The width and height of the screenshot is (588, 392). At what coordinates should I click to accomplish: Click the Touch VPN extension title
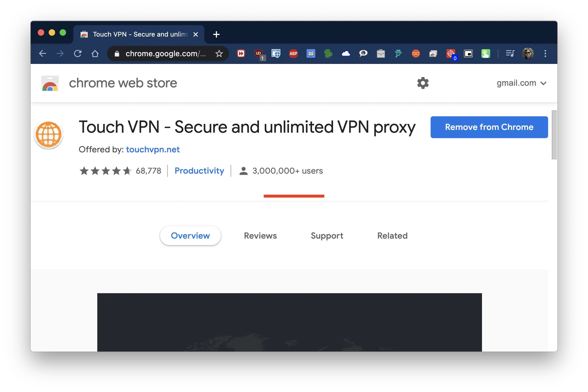[247, 127]
